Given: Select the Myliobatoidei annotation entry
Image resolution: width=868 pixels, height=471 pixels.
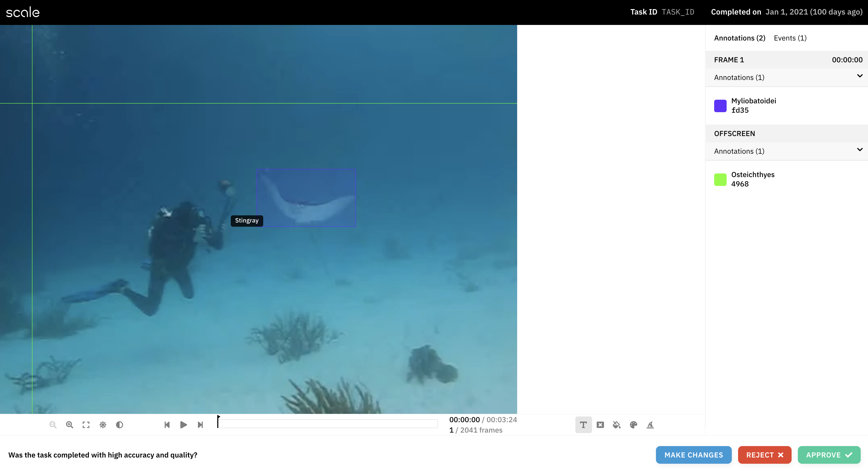Looking at the screenshot, I should click(x=753, y=105).
